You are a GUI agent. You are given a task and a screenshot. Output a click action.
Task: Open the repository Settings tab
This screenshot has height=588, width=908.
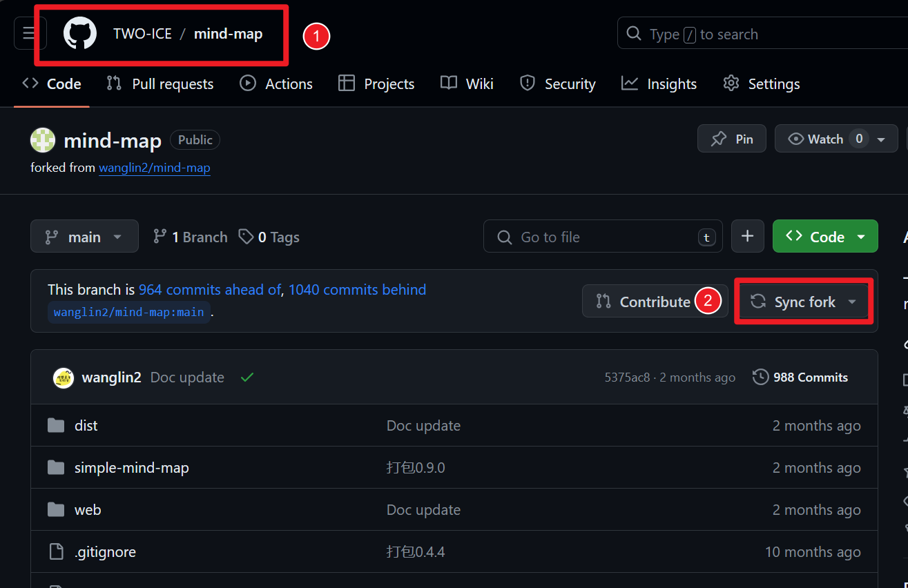pos(761,84)
